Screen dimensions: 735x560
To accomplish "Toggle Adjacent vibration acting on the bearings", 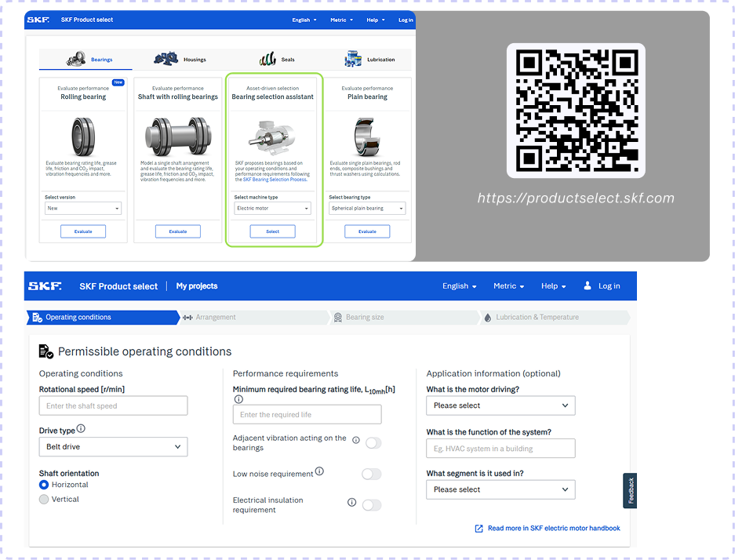I will (x=373, y=443).
